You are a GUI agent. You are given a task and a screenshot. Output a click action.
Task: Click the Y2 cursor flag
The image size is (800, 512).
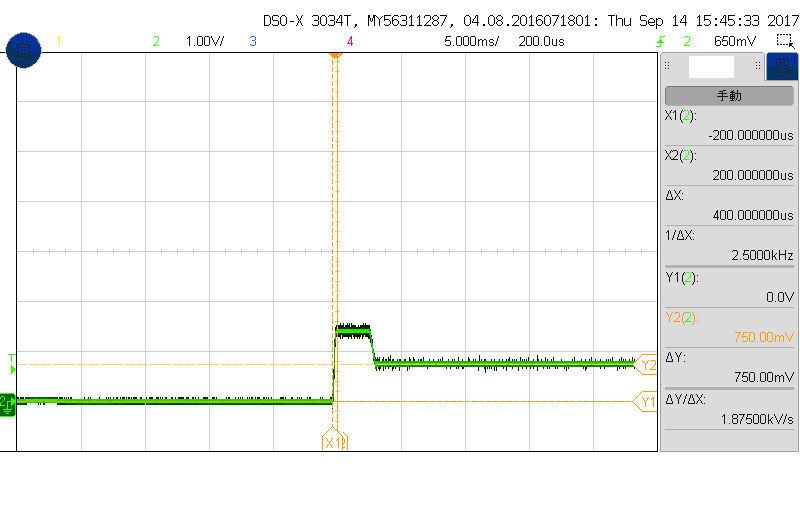tap(646, 365)
